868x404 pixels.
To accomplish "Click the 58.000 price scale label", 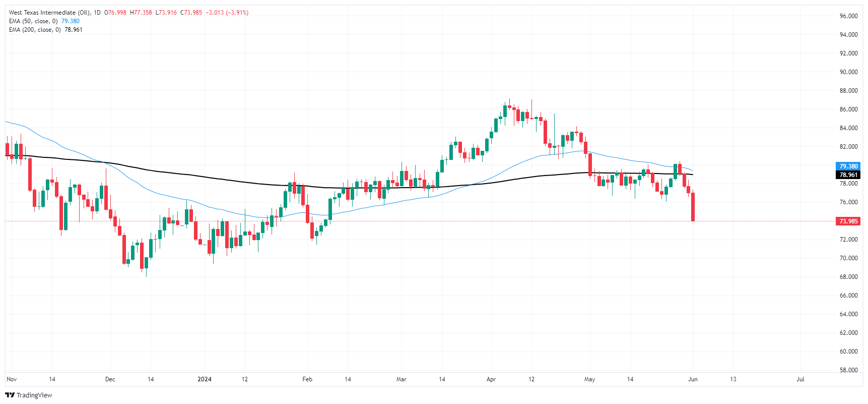I will [x=848, y=370].
